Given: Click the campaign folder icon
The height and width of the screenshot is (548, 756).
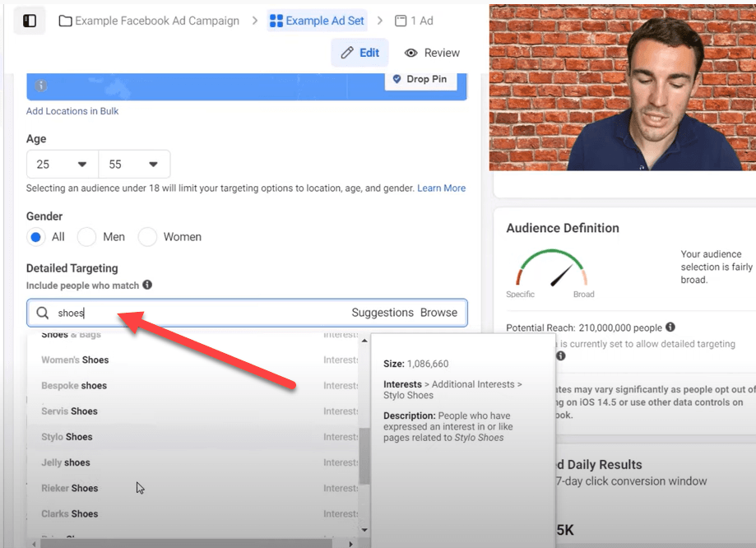Looking at the screenshot, I should [65, 21].
